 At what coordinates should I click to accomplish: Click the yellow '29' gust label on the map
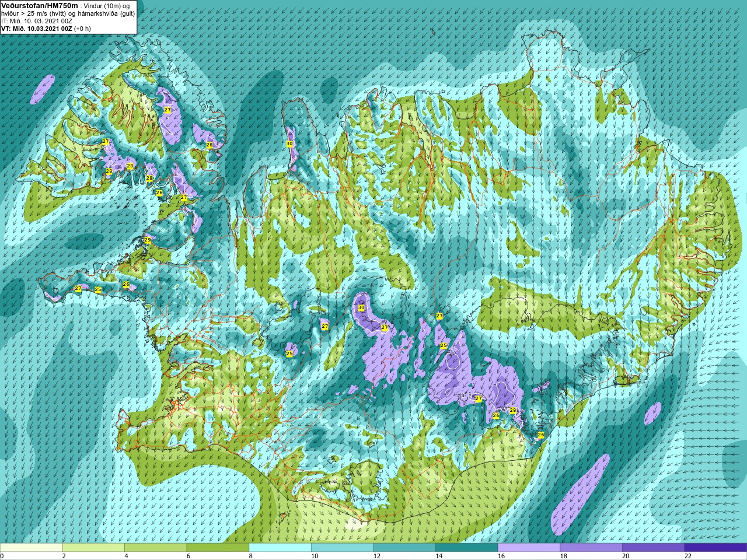(x=148, y=240)
